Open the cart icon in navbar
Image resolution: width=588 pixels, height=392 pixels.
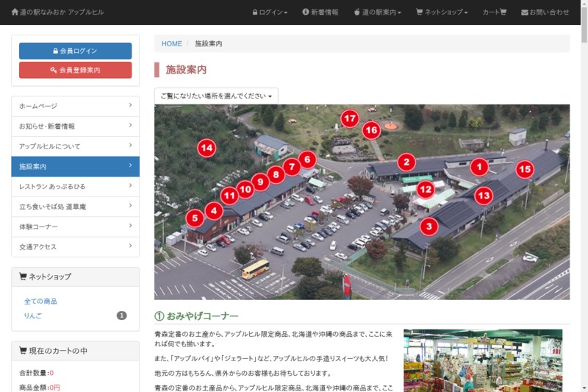pyautogui.click(x=494, y=13)
